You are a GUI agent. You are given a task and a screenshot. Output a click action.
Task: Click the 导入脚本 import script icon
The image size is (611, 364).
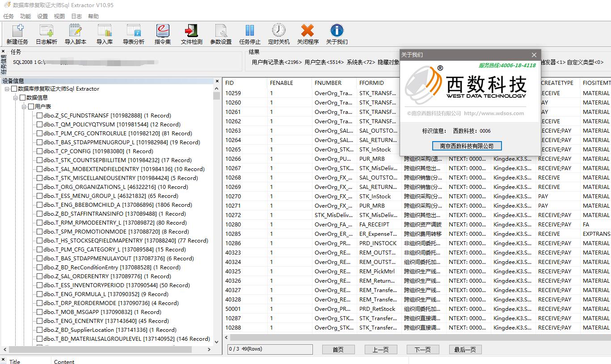(x=76, y=34)
